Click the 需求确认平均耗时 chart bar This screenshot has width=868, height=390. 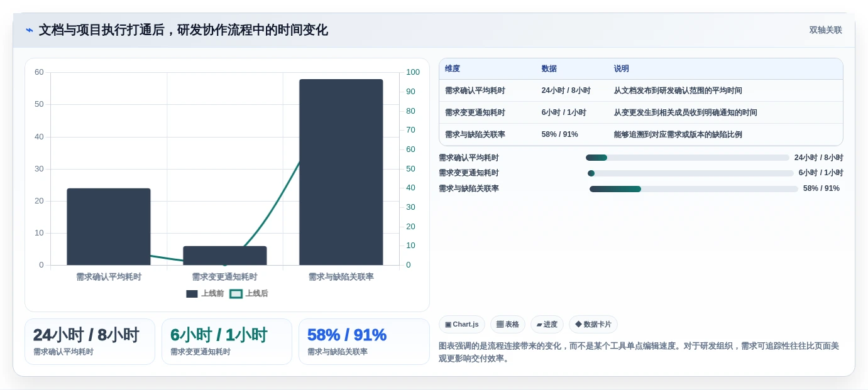pos(109,227)
